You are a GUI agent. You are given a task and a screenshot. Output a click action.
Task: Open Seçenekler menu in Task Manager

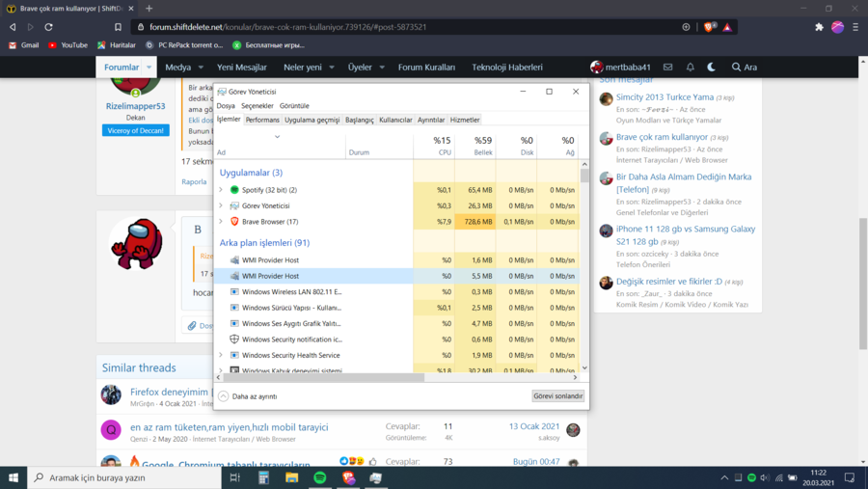(258, 106)
